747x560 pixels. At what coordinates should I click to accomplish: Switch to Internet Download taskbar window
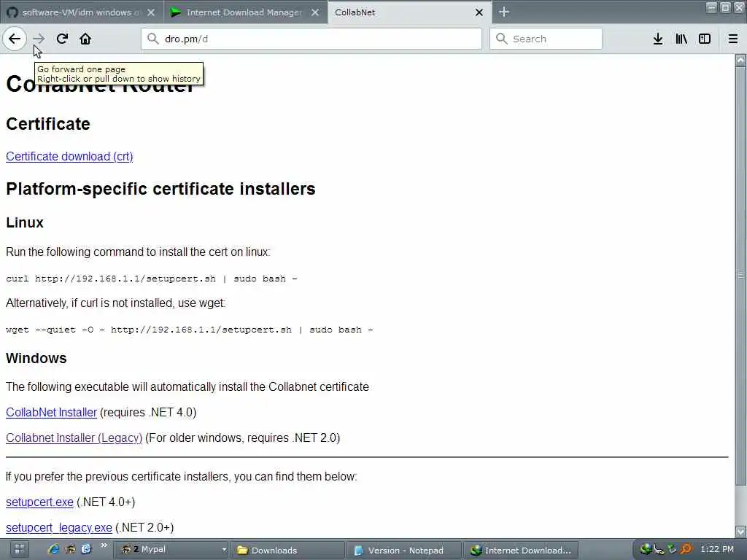[x=521, y=550]
